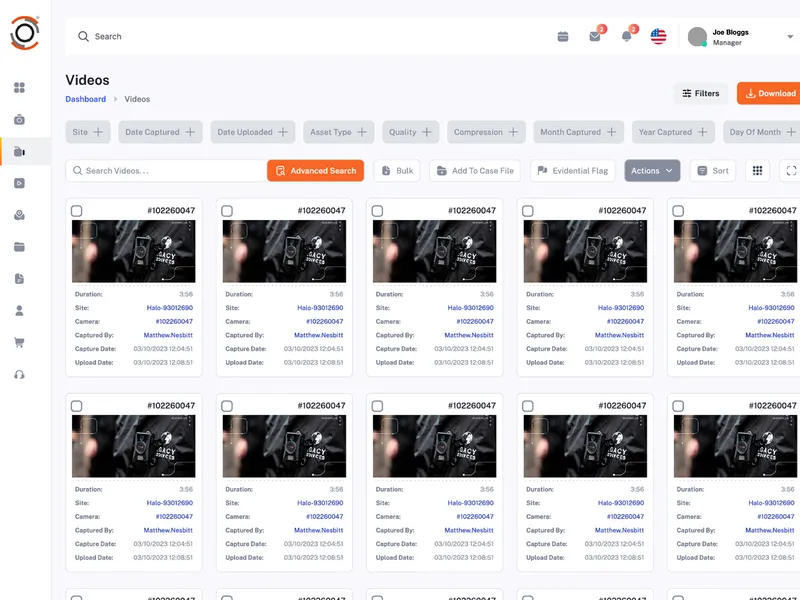Click the Manager role text under Joe Bloggs
The height and width of the screenshot is (600, 800).
(727, 43)
